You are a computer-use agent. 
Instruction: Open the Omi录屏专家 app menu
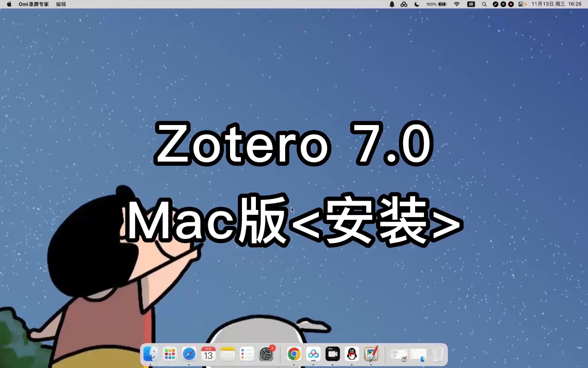tap(34, 4)
